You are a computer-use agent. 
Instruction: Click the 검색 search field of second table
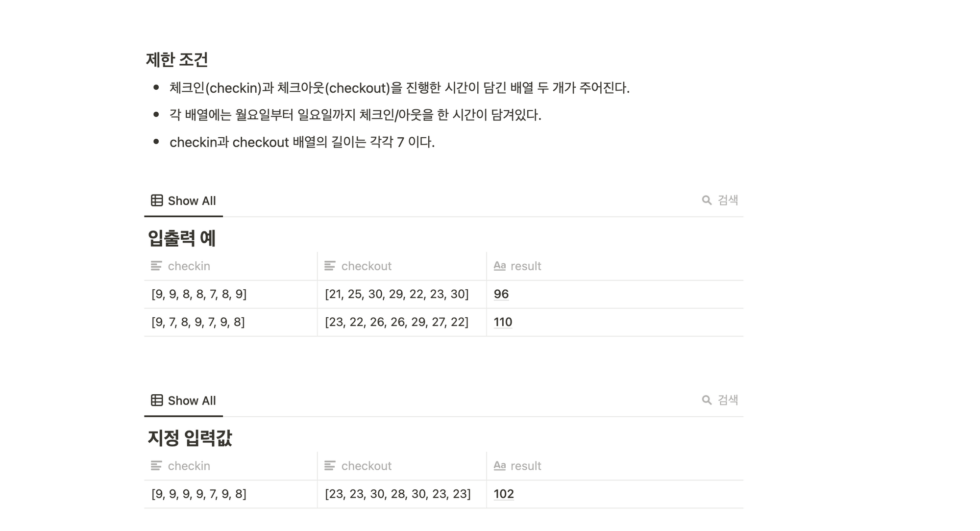tap(720, 400)
